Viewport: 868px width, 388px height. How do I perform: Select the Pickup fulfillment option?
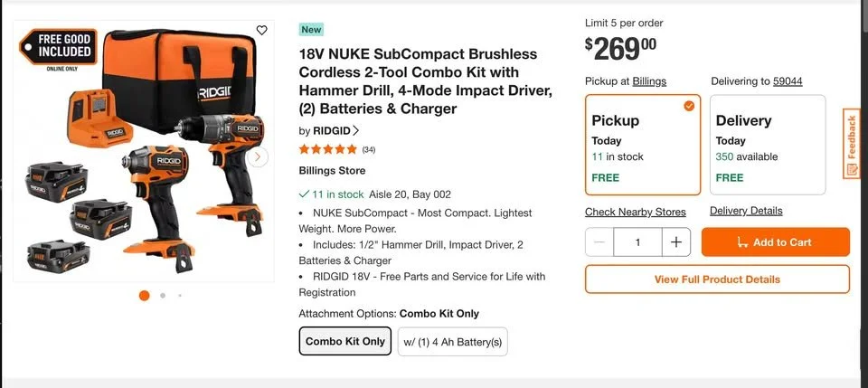643,145
